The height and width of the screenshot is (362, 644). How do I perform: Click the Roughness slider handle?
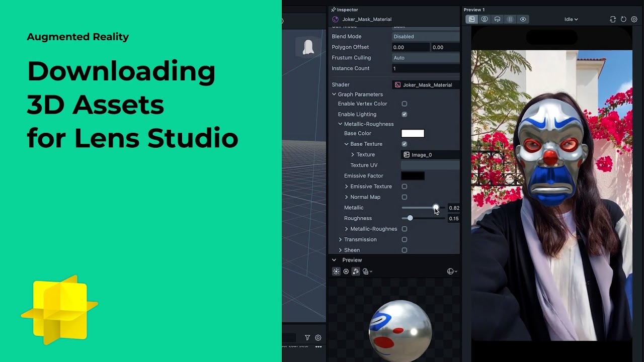[410, 218]
